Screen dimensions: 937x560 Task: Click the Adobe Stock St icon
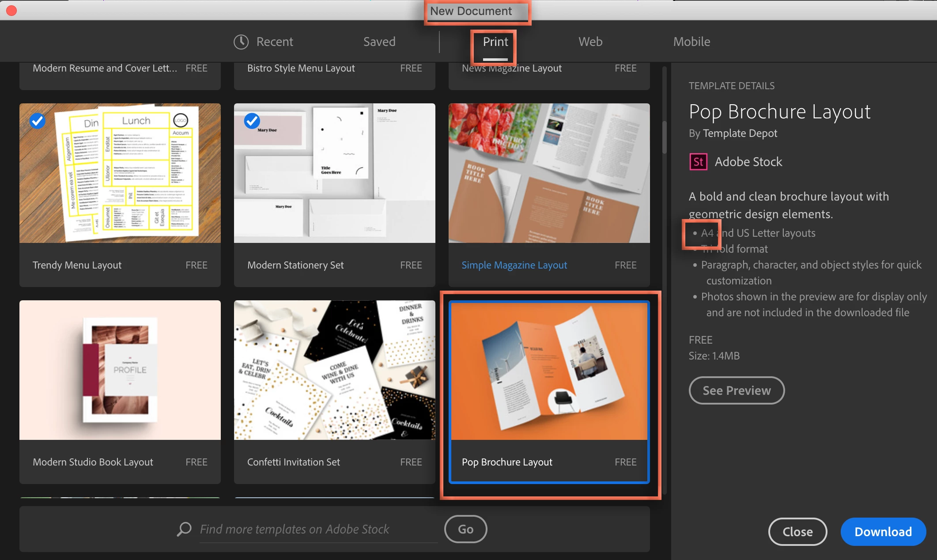pyautogui.click(x=698, y=162)
